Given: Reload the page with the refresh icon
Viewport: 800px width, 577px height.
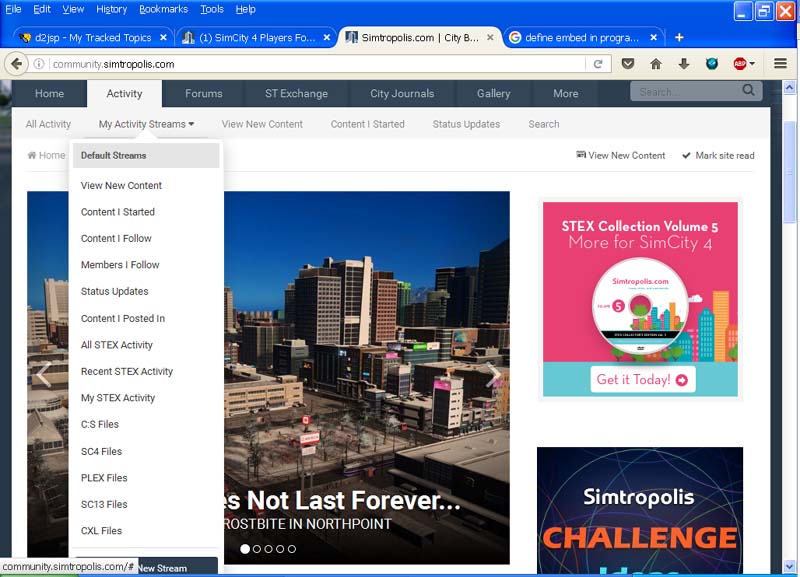Looking at the screenshot, I should pyautogui.click(x=598, y=64).
